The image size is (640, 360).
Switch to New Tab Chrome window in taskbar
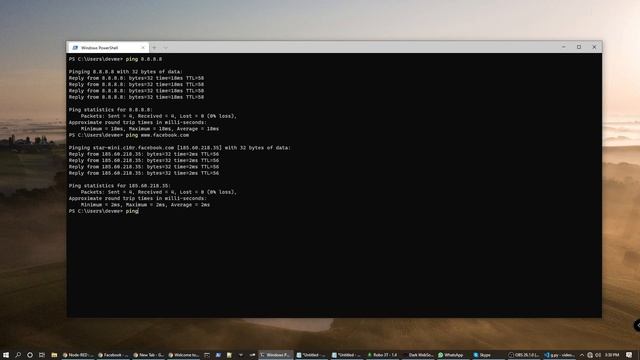149,355
